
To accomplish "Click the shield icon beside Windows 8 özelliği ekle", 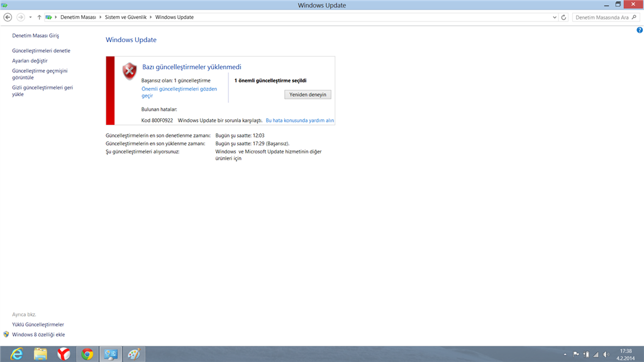I will click(6, 334).
